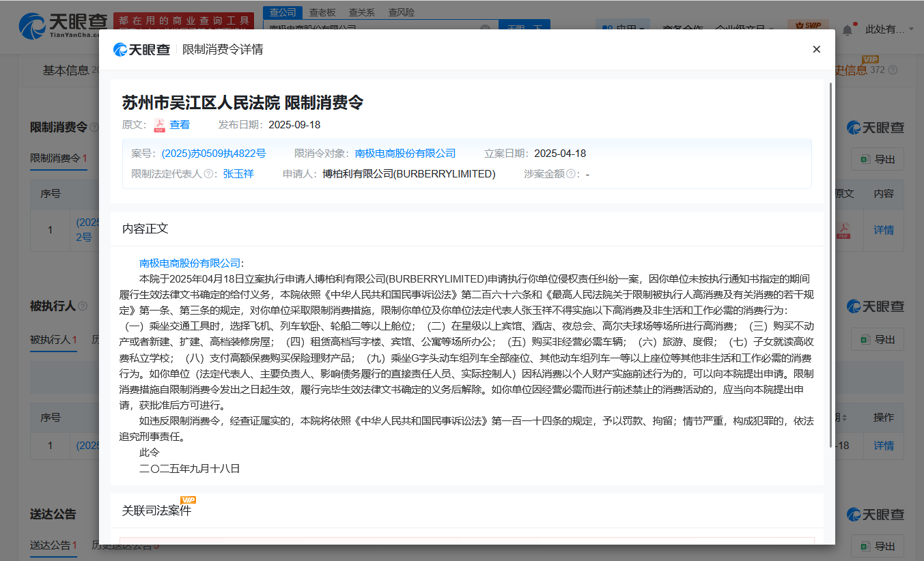924x561 pixels.
Task: Click the VIP badge above 关联司法案件
Action: pos(188,500)
